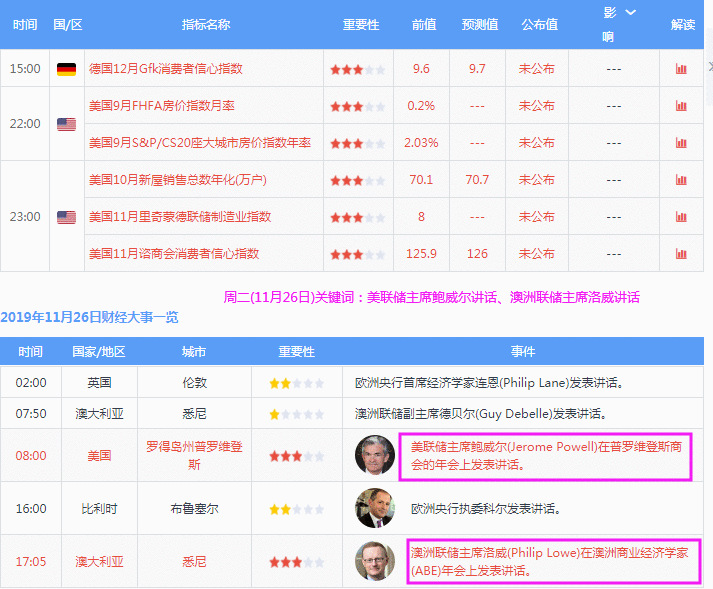The height and width of the screenshot is (589, 713).
Task: Click the Philip Lowe ABE speech event text
Action: pyautogui.click(x=550, y=562)
